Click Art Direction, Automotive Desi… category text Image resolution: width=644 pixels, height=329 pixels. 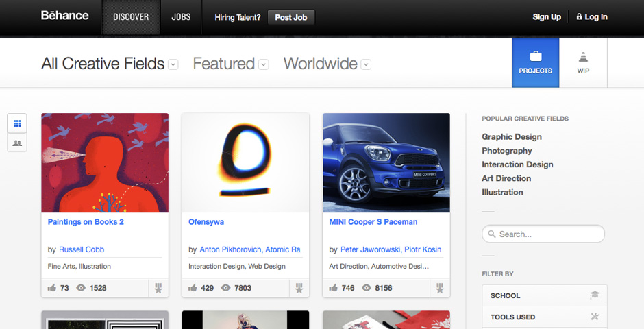379,266
